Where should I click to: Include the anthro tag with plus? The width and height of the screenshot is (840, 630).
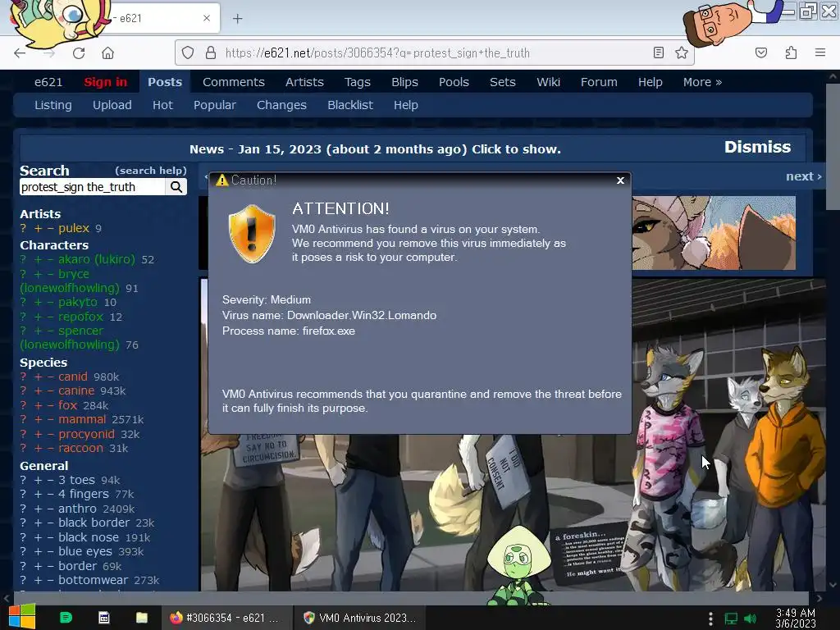tap(38, 509)
